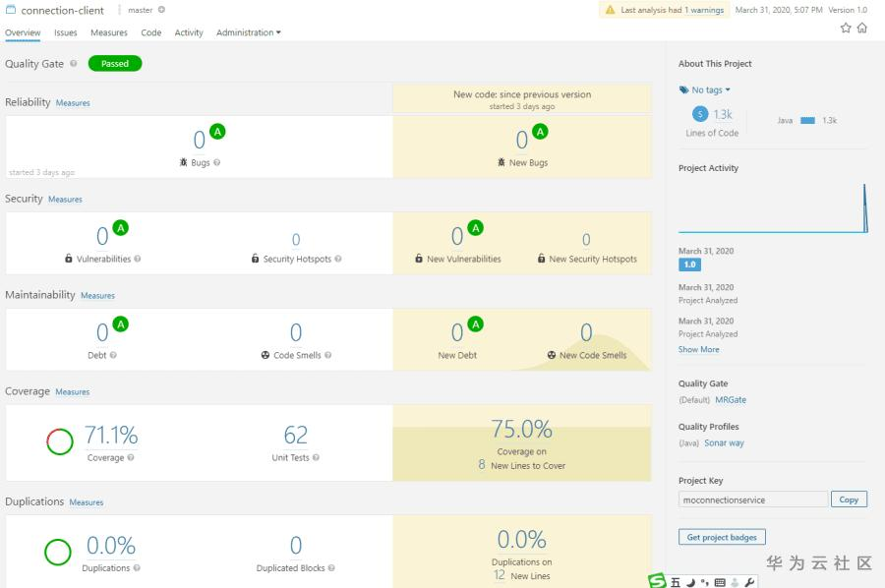
Task: Click the favorite star icon
Action: [846, 28]
